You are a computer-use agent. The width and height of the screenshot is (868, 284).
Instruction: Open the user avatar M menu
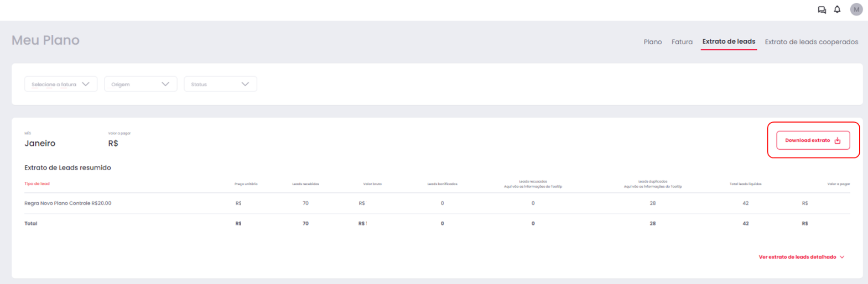(x=856, y=9)
